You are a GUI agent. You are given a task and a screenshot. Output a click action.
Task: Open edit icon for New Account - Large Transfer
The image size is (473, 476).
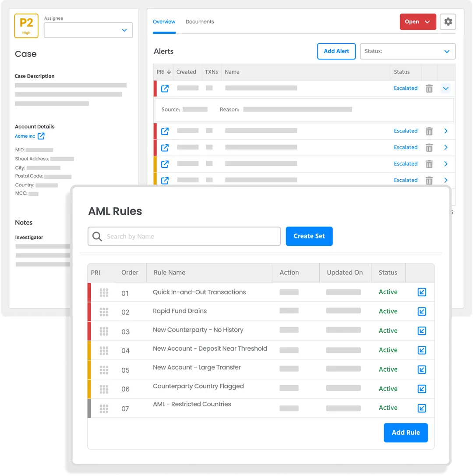422,369
